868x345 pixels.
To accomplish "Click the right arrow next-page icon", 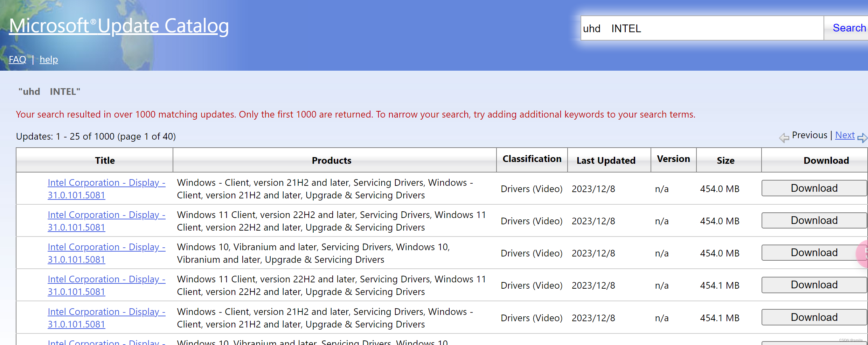I will point(862,138).
